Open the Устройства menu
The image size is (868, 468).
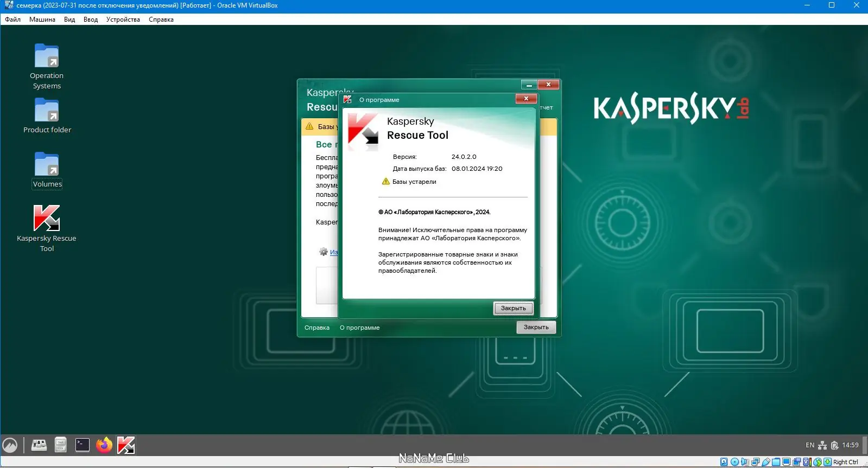click(x=123, y=20)
